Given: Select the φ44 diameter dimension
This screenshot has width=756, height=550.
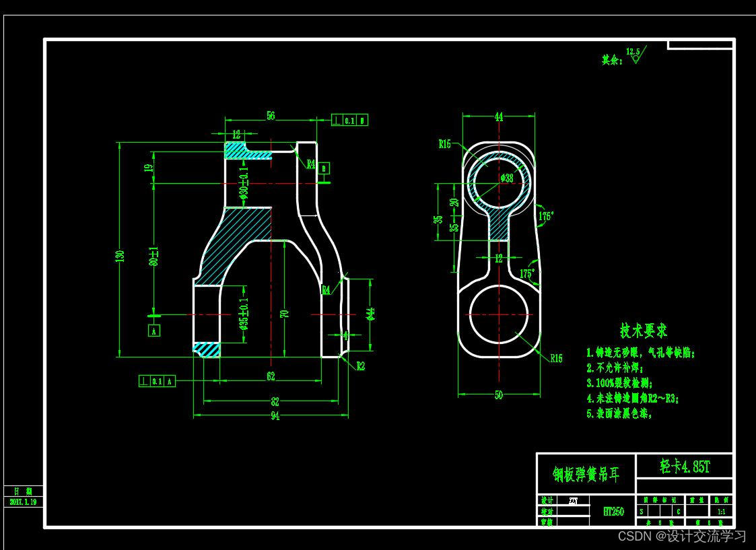Looking at the screenshot, I should 370,314.
